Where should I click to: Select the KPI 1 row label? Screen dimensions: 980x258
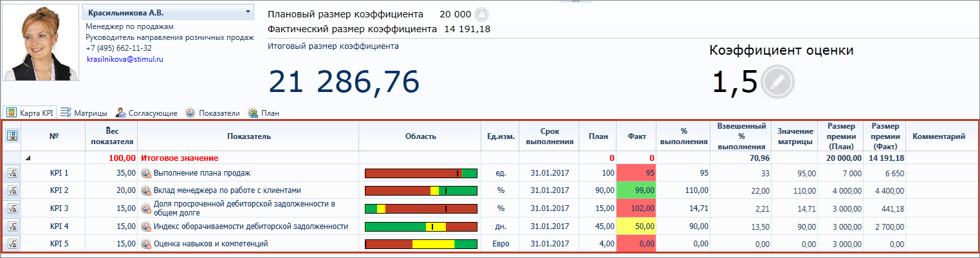point(59,173)
